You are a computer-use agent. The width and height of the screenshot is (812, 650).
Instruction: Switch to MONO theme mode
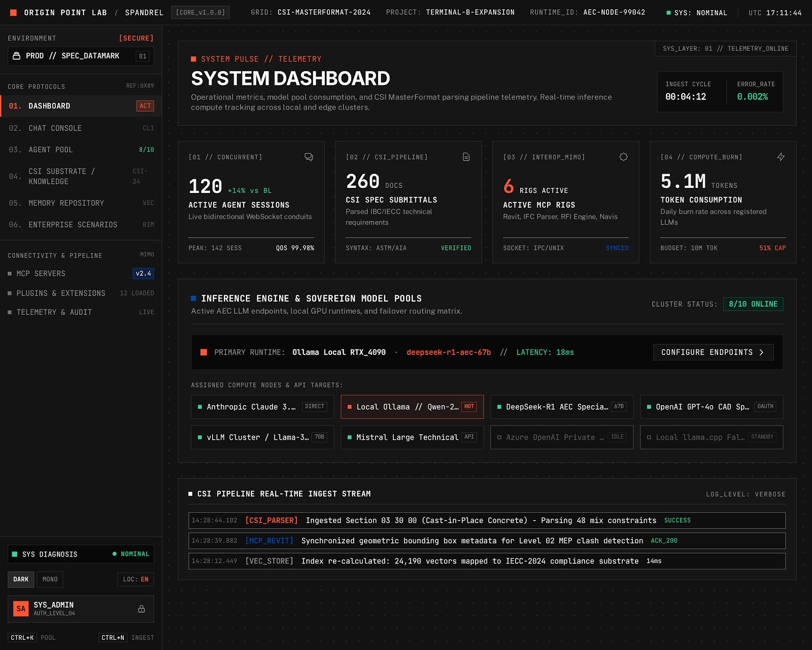point(50,579)
